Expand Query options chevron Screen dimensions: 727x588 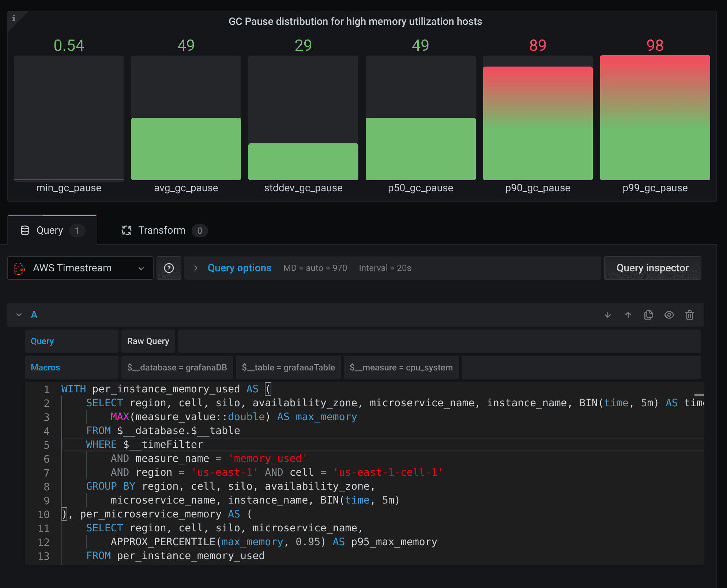click(196, 268)
